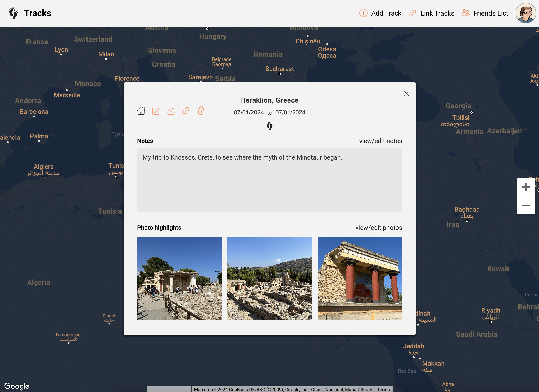
Task: Open first Knossos ruins photo thumbnail
Action: (180, 278)
